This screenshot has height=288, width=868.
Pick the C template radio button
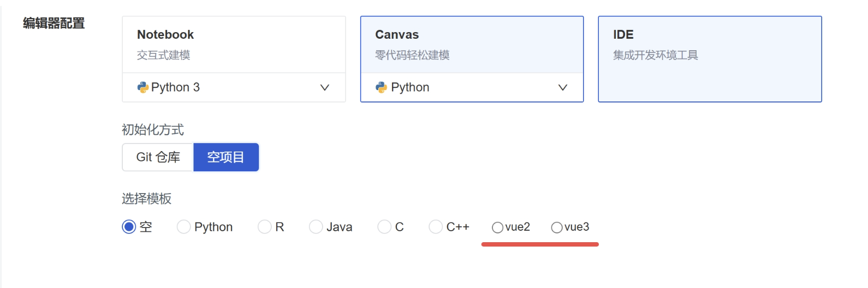[x=384, y=227]
